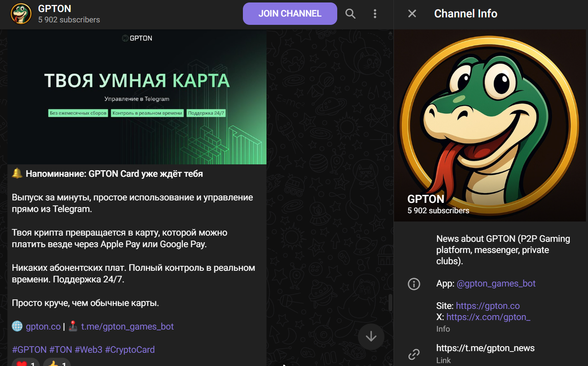Visit the https://gpton.co site link
This screenshot has width=588, height=366.
pos(488,306)
